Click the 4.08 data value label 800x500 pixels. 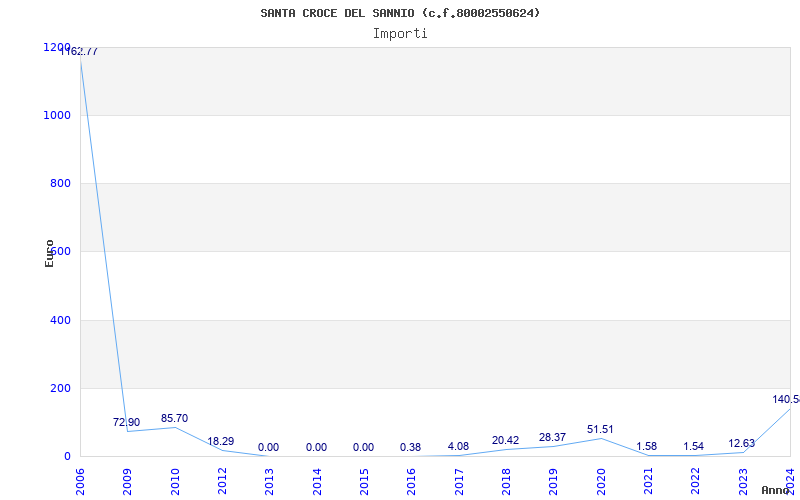tap(458, 446)
